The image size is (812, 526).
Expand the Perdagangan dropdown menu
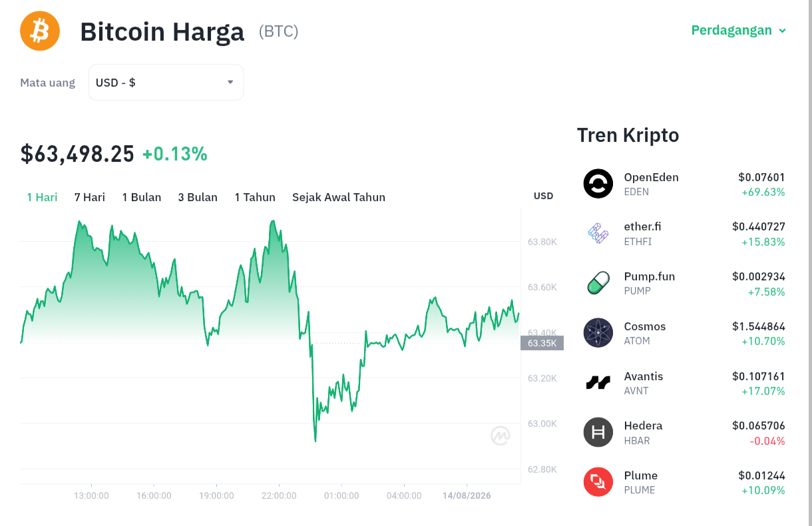[739, 30]
